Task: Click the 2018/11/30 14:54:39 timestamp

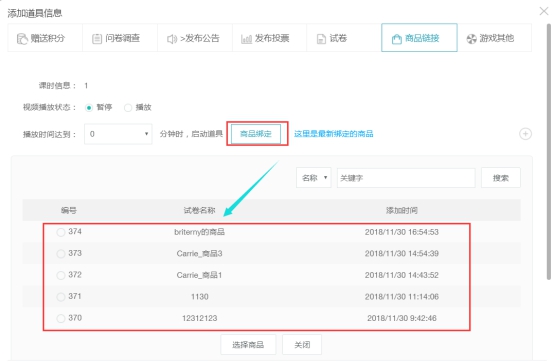Action: (402, 254)
